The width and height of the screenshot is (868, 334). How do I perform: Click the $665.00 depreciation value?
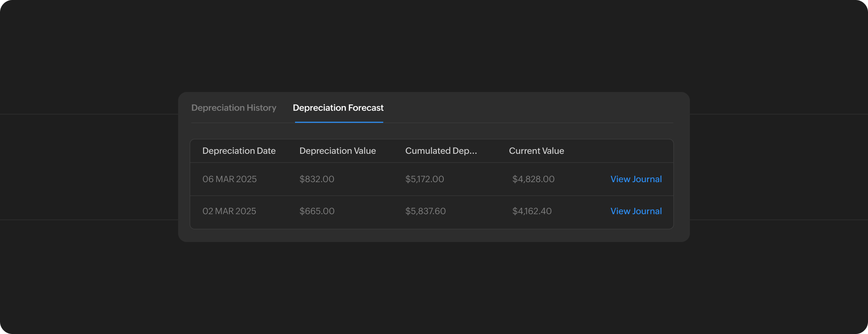tap(316, 211)
